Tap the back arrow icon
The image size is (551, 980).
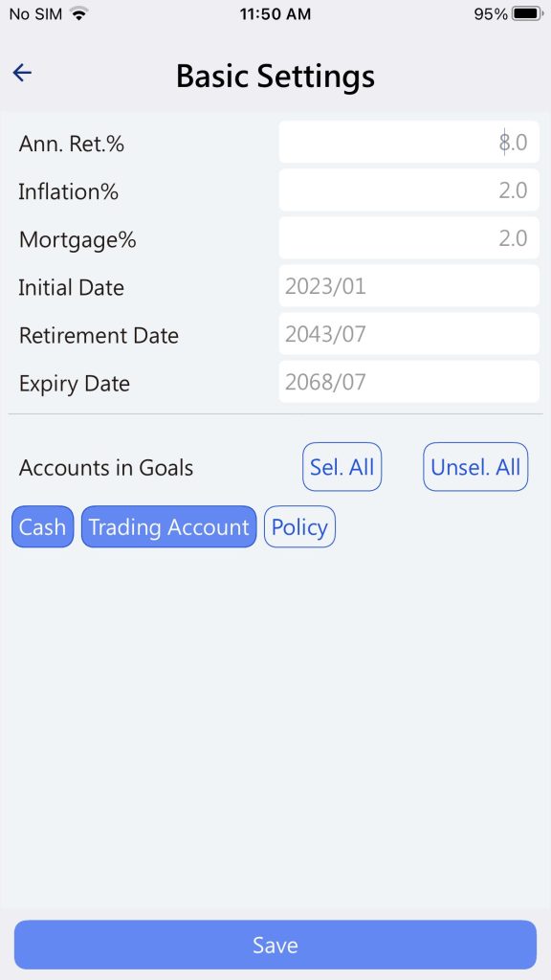pyautogui.click(x=23, y=73)
